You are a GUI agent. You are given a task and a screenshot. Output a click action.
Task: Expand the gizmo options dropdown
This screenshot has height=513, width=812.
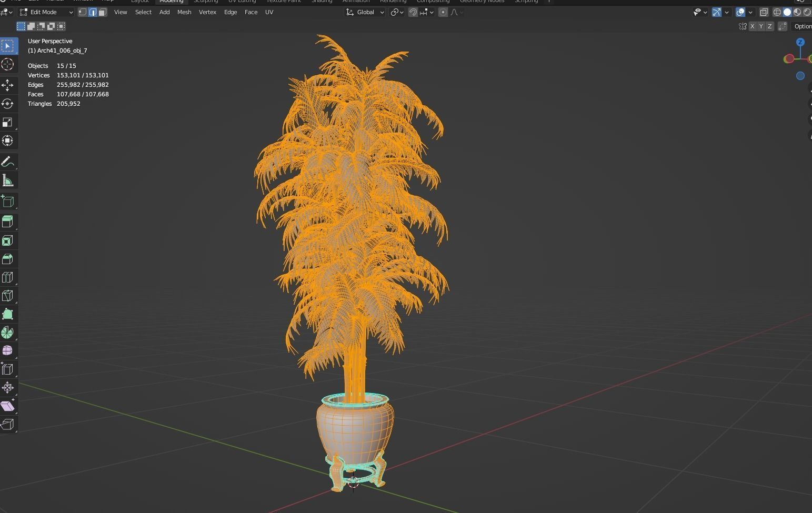point(727,12)
